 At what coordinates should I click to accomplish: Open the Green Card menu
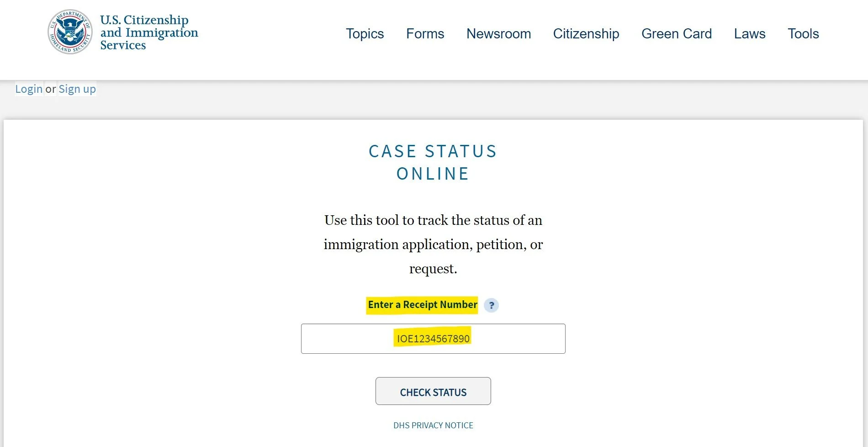point(677,33)
